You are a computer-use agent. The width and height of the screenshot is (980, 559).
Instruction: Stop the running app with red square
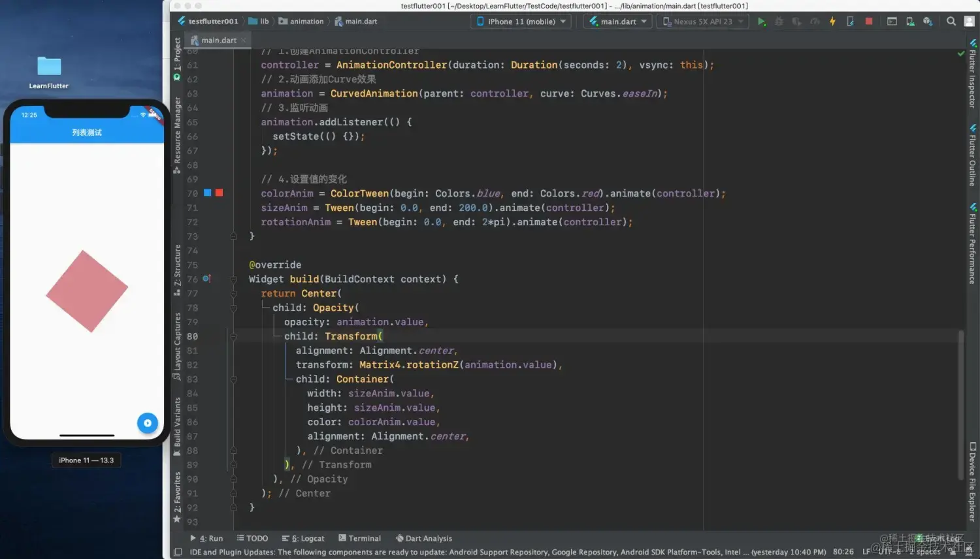pos(868,22)
